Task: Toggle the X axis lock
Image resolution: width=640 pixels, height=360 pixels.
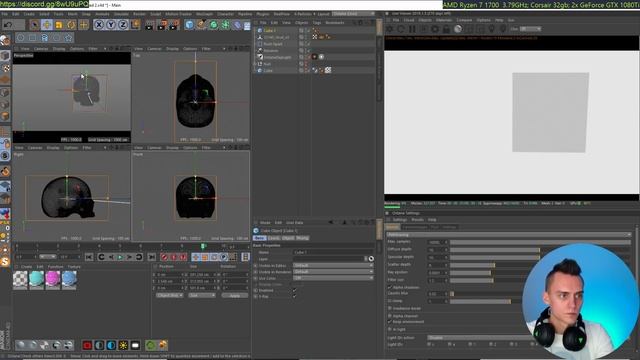Action: tap(99, 25)
